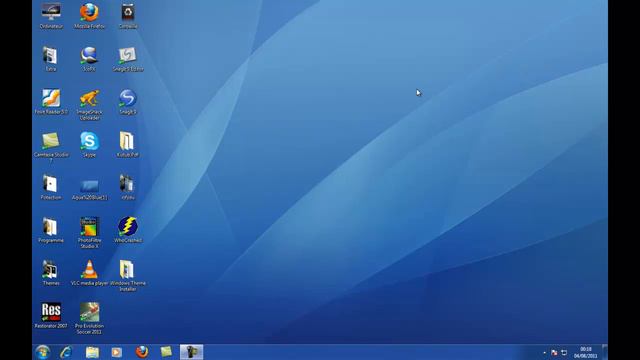Launch Windows Media Player from the taskbar
The width and height of the screenshot is (640, 360).
(x=117, y=352)
